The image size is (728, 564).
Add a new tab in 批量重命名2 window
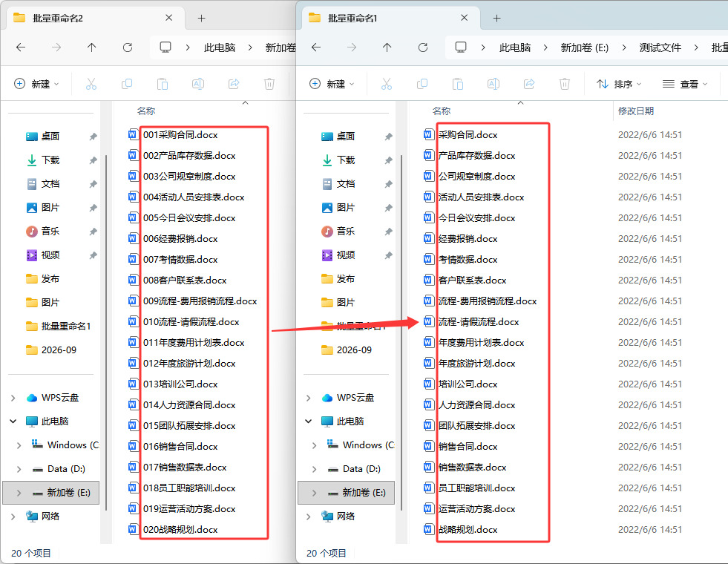[201, 18]
